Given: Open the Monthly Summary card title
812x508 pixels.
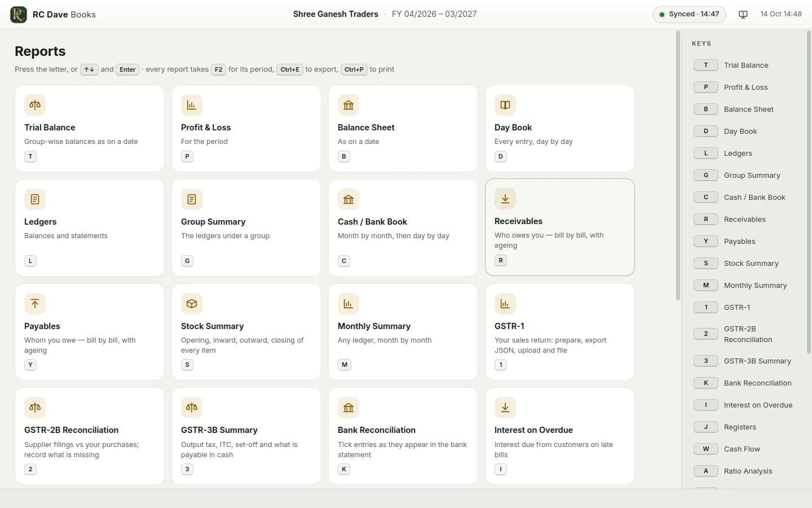Looking at the screenshot, I should (374, 326).
